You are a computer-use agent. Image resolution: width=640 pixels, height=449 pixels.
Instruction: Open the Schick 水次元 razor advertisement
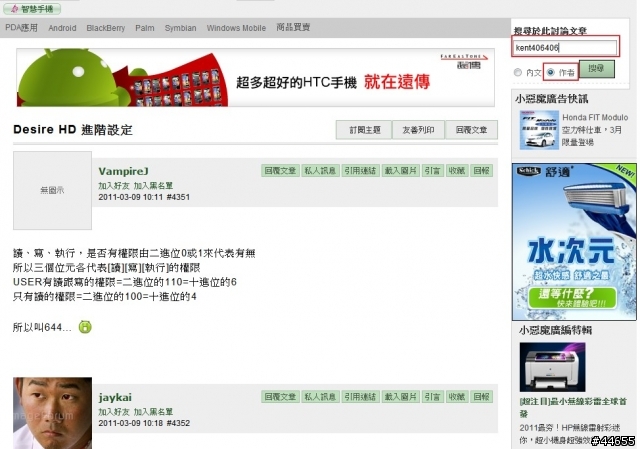click(x=574, y=242)
